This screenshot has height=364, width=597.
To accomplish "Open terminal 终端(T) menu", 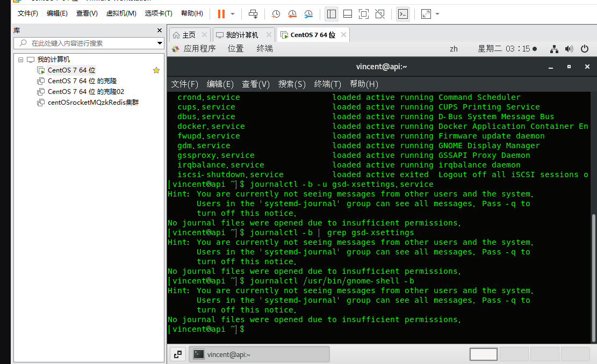I will click(327, 84).
